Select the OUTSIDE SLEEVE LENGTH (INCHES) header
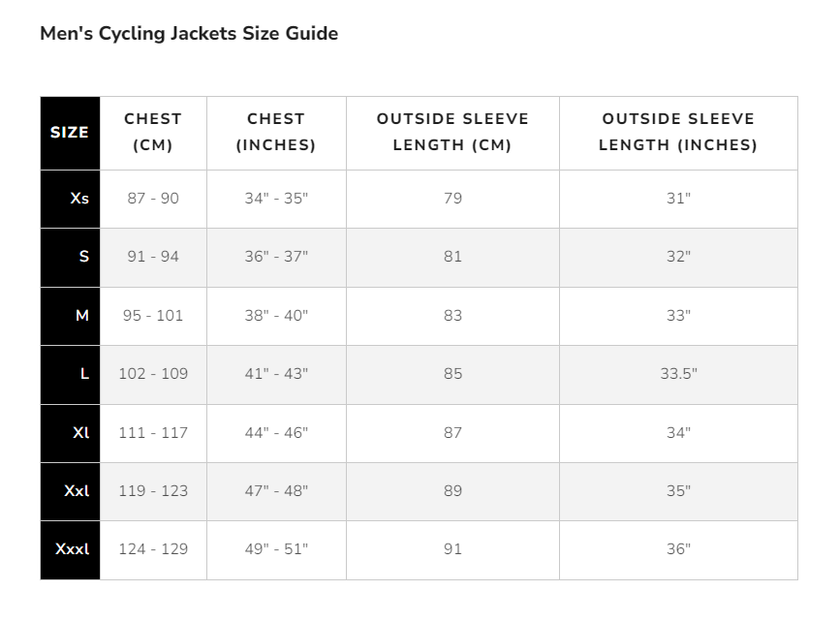 click(x=678, y=133)
